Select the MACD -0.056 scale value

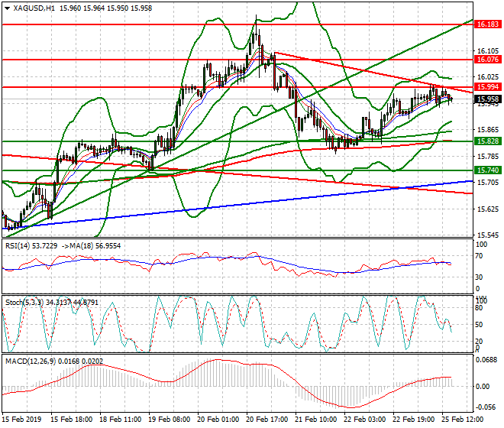click(x=486, y=407)
